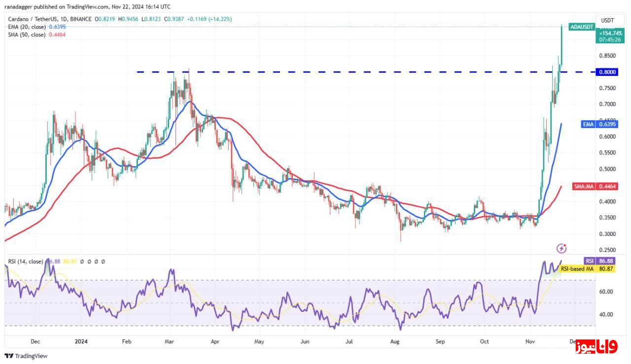Click the Nov label on time axis
Viewport: 631px width, 364px height.
point(530,341)
